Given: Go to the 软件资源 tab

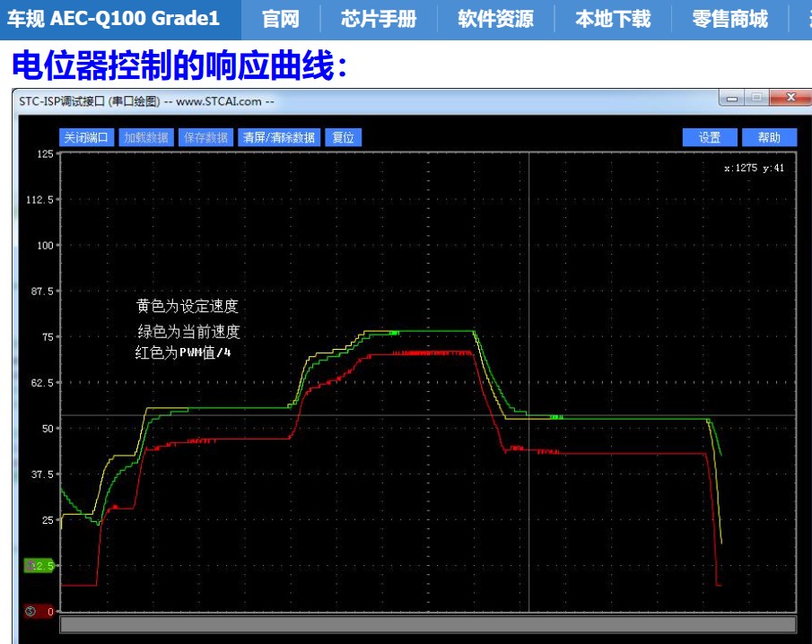Looking at the screenshot, I should pyautogui.click(x=495, y=19).
